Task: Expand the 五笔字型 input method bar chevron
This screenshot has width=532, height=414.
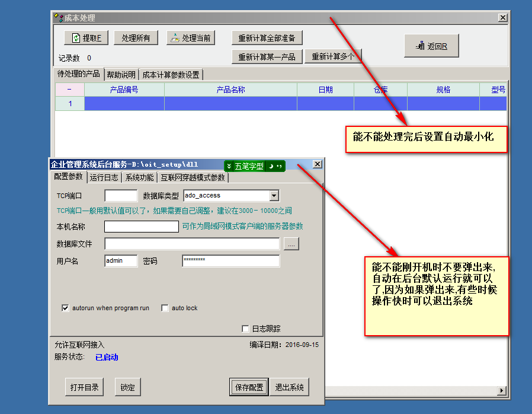Action: [229, 167]
